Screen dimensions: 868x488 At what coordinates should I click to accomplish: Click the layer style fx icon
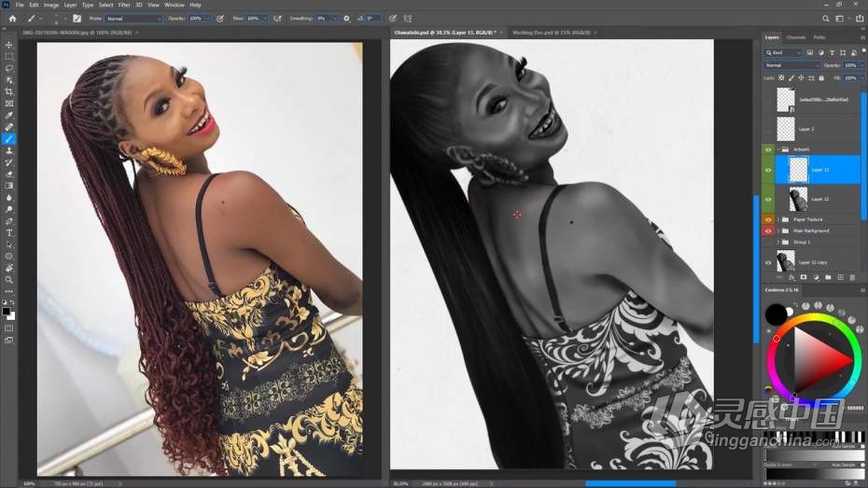(791, 277)
